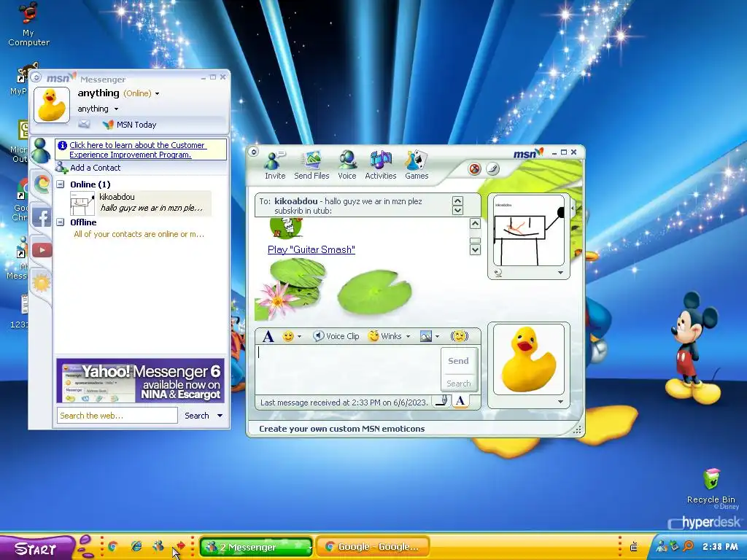
Task: Open the email inbox envelope icon
Action: click(84, 124)
